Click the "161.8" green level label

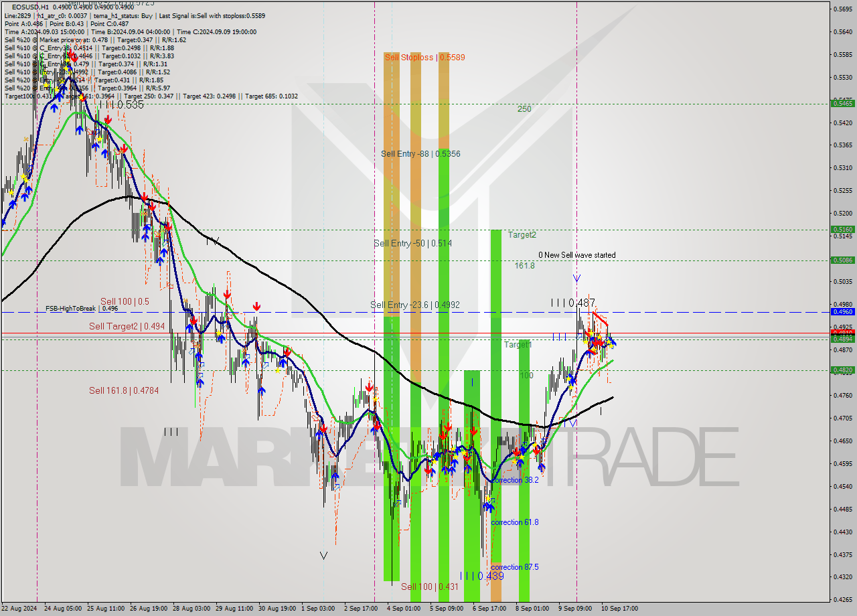pyautogui.click(x=524, y=265)
